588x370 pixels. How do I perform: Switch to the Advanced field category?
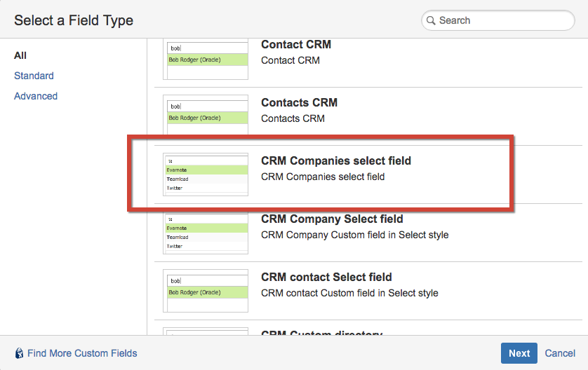point(36,96)
